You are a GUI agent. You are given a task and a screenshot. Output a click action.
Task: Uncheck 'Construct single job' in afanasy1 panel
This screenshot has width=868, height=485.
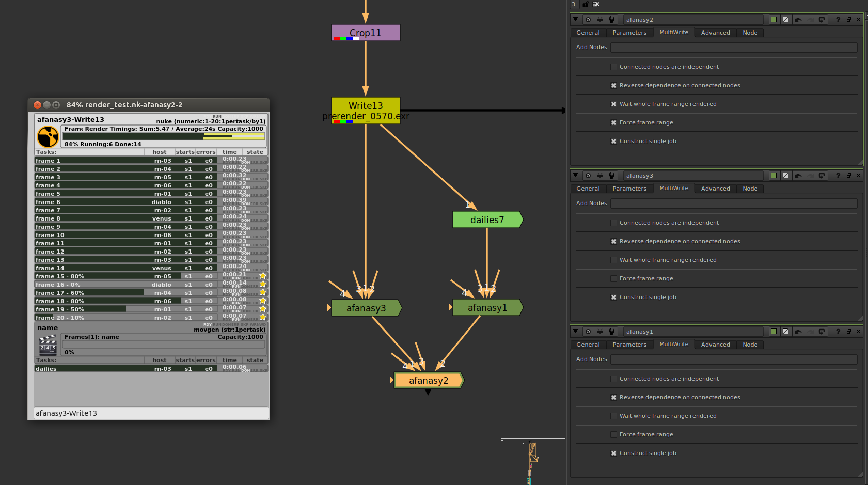(613, 453)
